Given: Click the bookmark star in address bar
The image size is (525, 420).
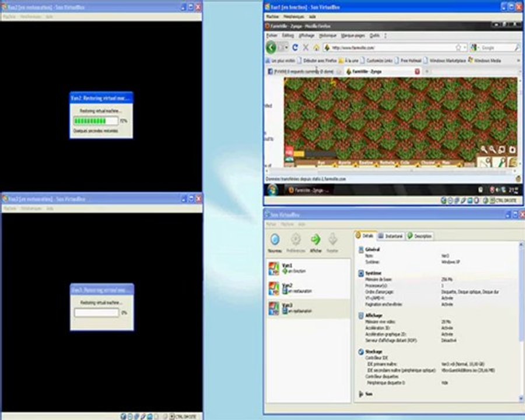Looking at the screenshot, I should (458, 48).
